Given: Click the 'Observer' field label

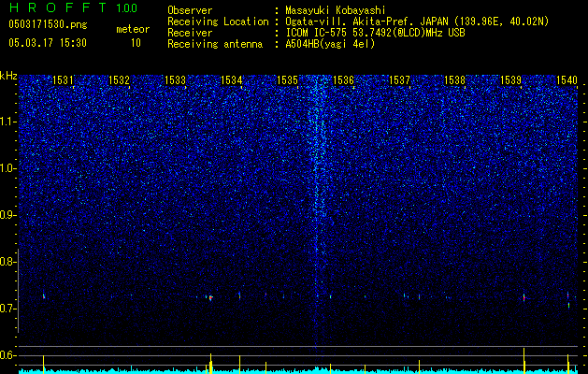Looking at the screenshot, I should click(x=190, y=10).
